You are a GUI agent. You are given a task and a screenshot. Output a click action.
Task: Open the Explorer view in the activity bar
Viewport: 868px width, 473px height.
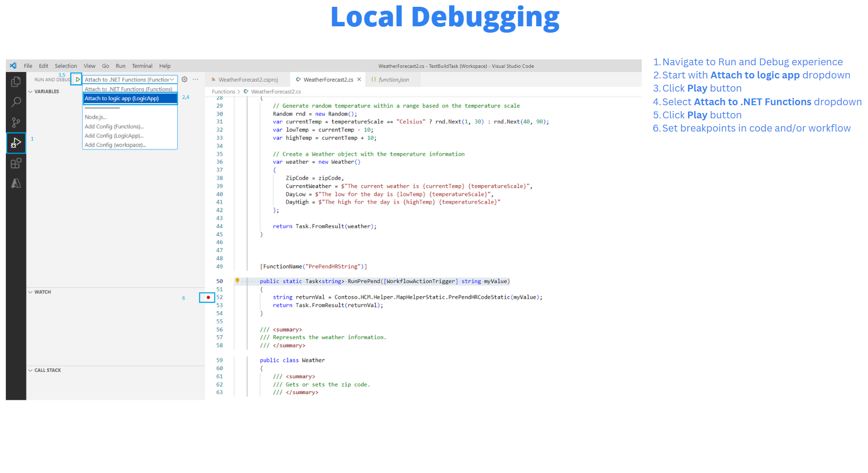[x=16, y=82]
